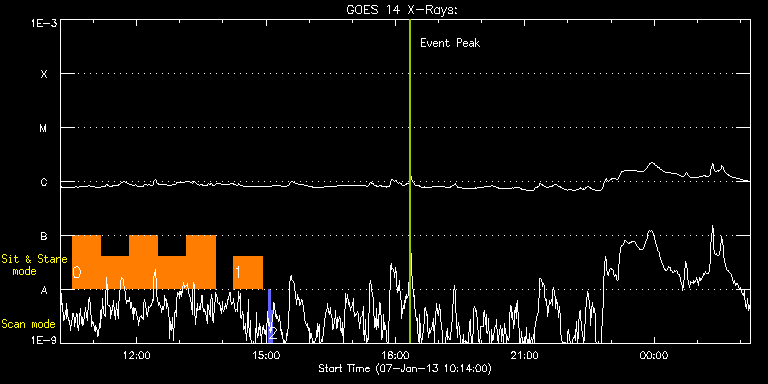Click the Event Peak label
Viewport: 768px width, 384px height.
pyautogui.click(x=450, y=43)
